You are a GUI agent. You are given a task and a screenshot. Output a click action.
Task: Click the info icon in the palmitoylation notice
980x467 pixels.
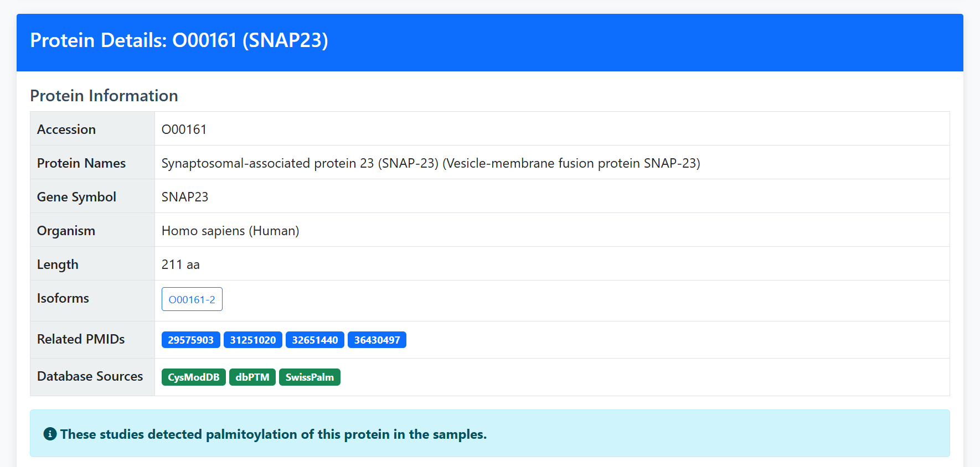[50, 434]
